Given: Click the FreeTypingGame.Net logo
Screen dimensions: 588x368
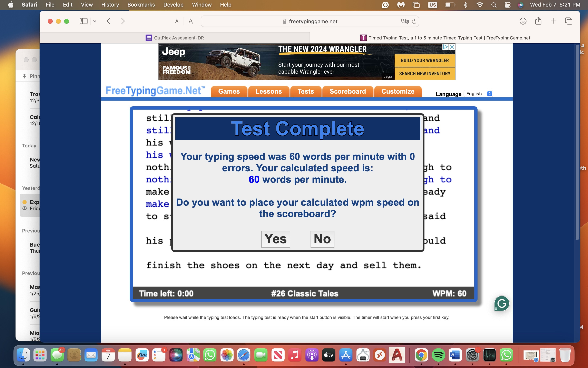Looking at the screenshot, I should [x=155, y=91].
